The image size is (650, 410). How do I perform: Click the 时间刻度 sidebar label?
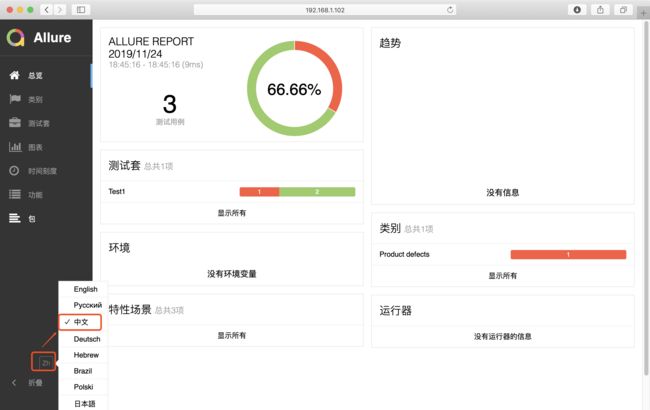click(x=42, y=171)
